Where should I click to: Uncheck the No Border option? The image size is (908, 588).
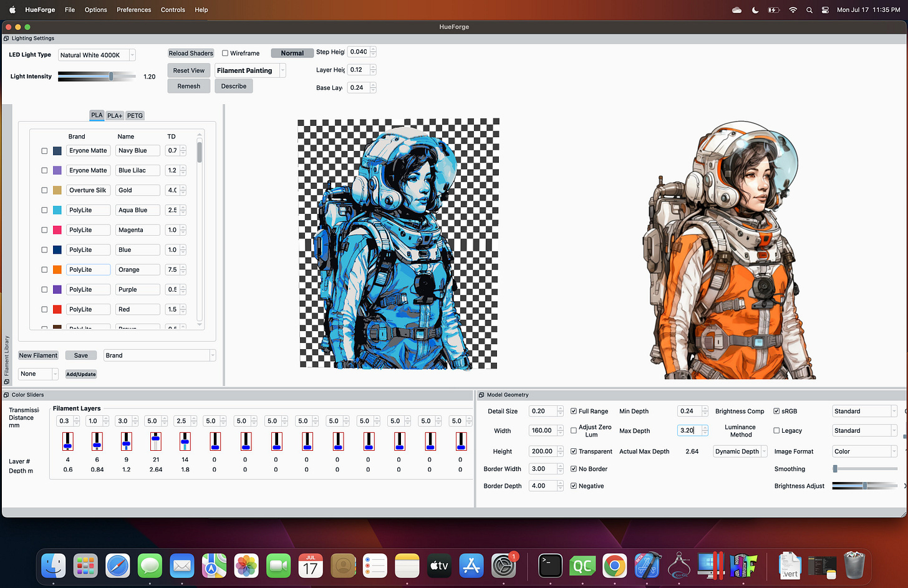tap(574, 469)
